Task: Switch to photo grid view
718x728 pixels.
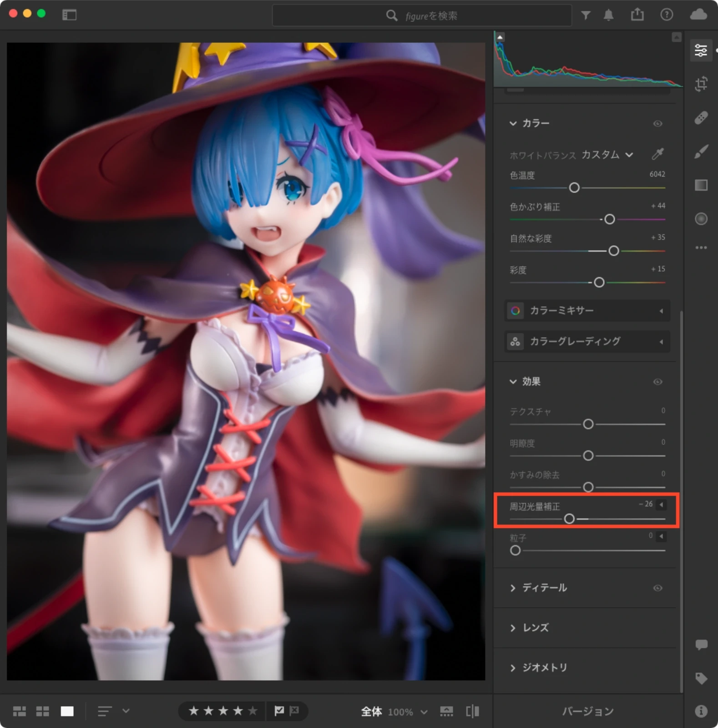Action: [20, 711]
